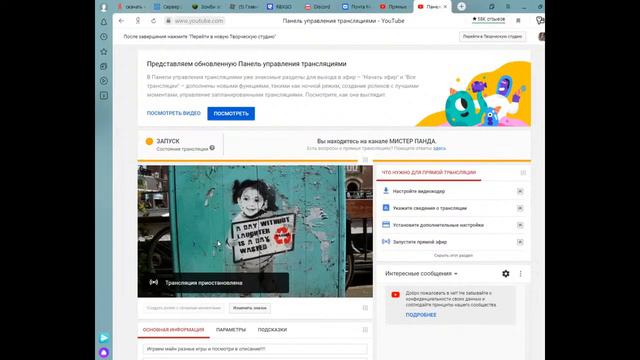Bookmark this page using the bookmark icon
Screen dimensions: 640x360
[x=518, y=21]
